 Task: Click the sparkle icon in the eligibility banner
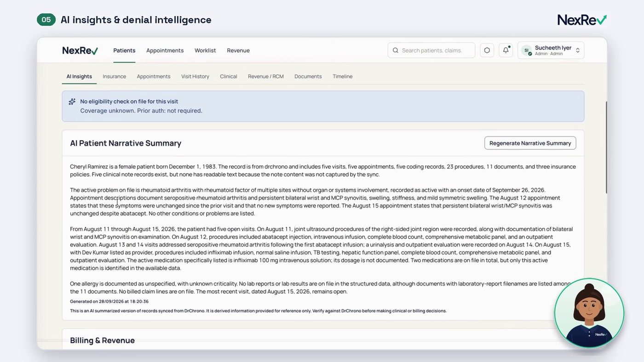pos(72,102)
